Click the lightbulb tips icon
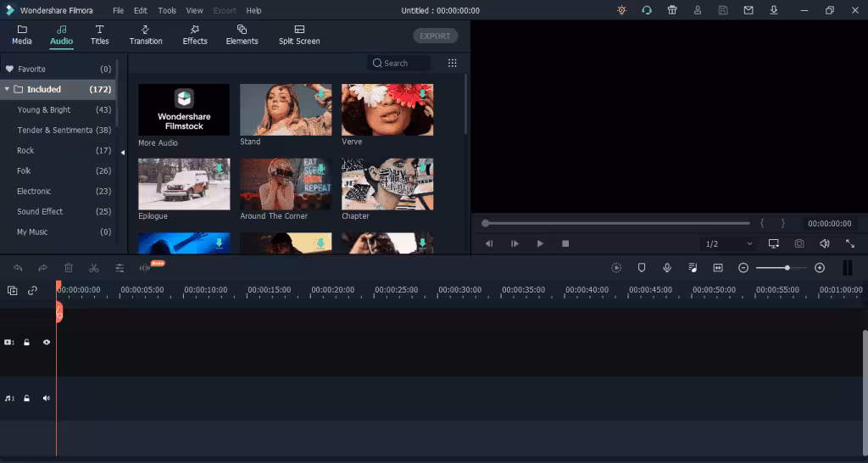Screen dimensions: 868x463 click(x=621, y=10)
